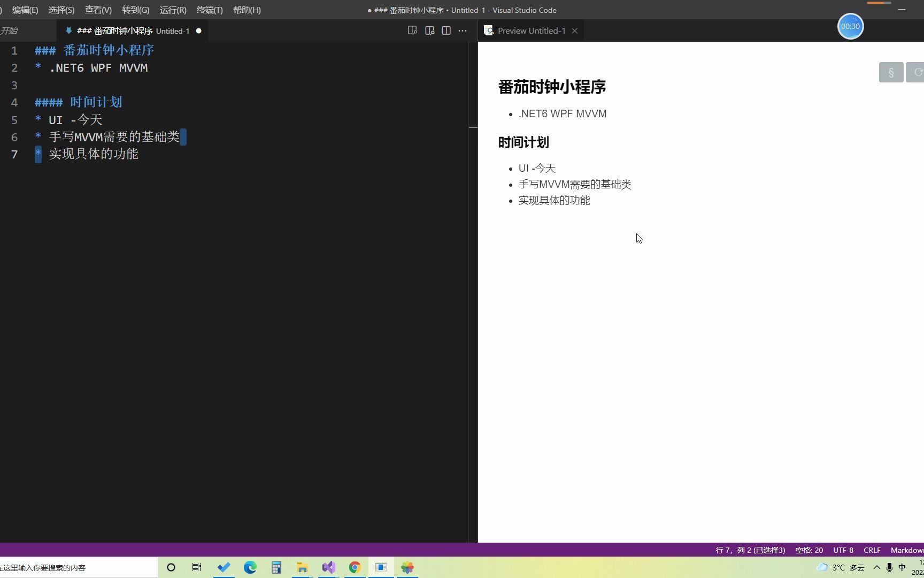Click the line * UI -今天 in editor
Screen dimensions: 924x578
(68, 120)
